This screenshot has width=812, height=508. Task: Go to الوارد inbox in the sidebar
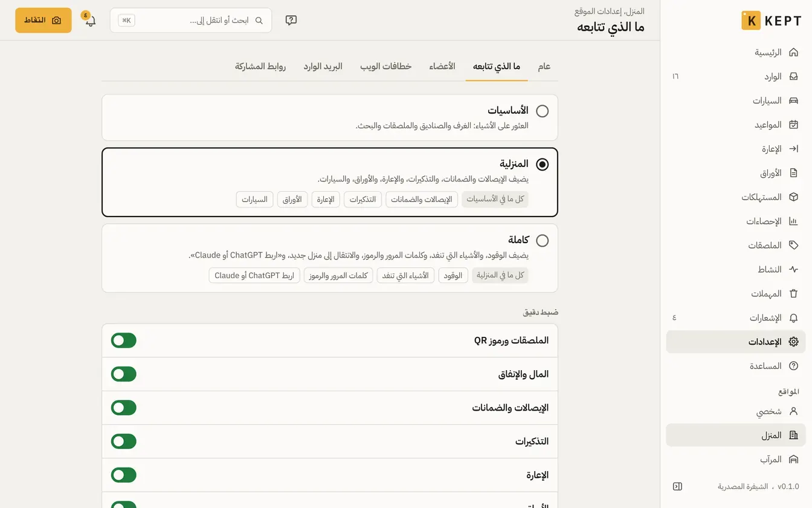pyautogui.click(x=736, y=77)
